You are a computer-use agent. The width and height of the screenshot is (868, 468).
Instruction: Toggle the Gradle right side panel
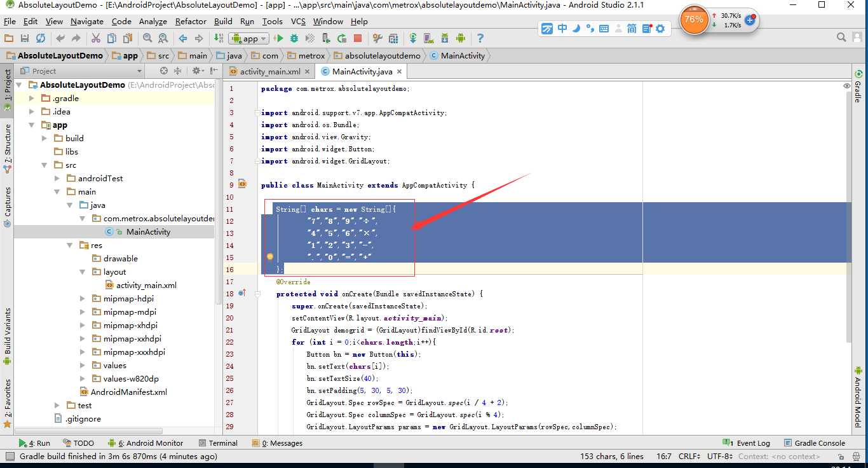858,86
